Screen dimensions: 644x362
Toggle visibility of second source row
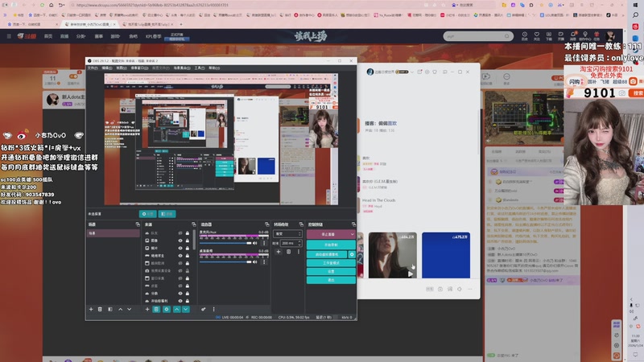pos(180,241)
